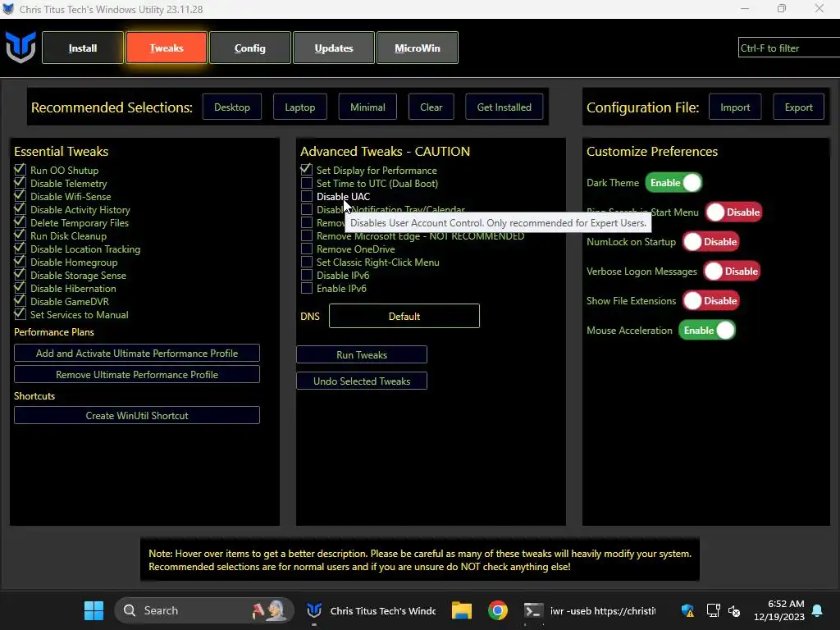Toggle Disable Wifi-Sense checkbox
This screenshot has height=630, width=840.
click(20, 196)
